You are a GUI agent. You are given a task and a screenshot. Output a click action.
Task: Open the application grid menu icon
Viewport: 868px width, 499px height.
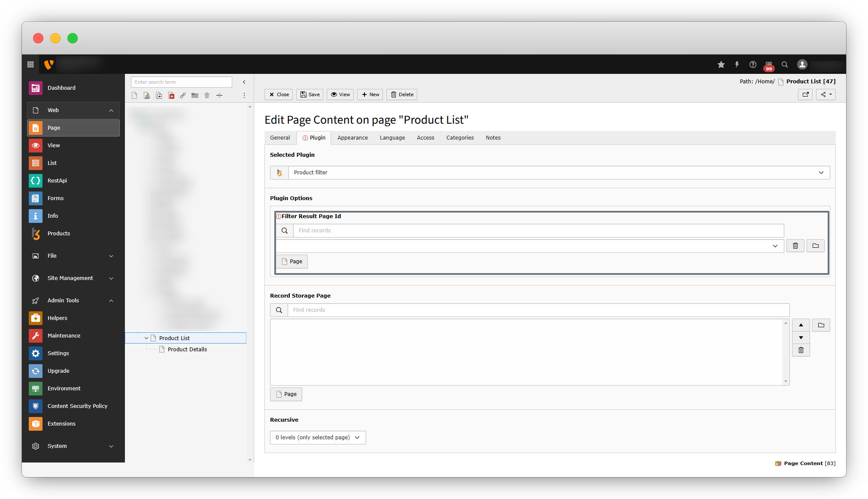click(x=30, y=64)
